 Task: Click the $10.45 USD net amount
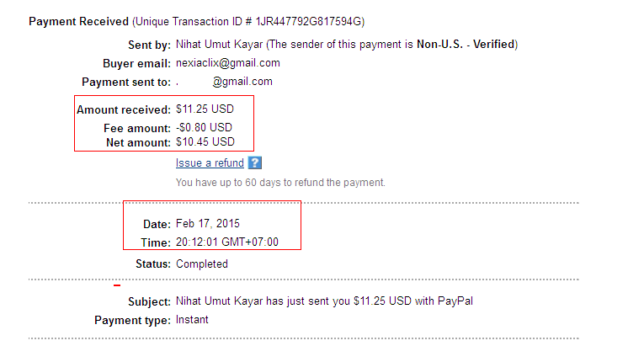coord(205,141)
